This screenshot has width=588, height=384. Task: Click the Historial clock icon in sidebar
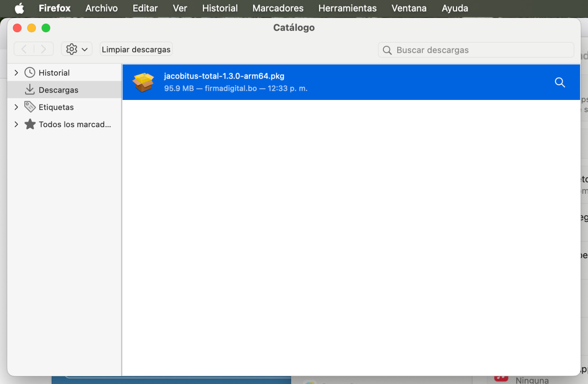(30, 73)
